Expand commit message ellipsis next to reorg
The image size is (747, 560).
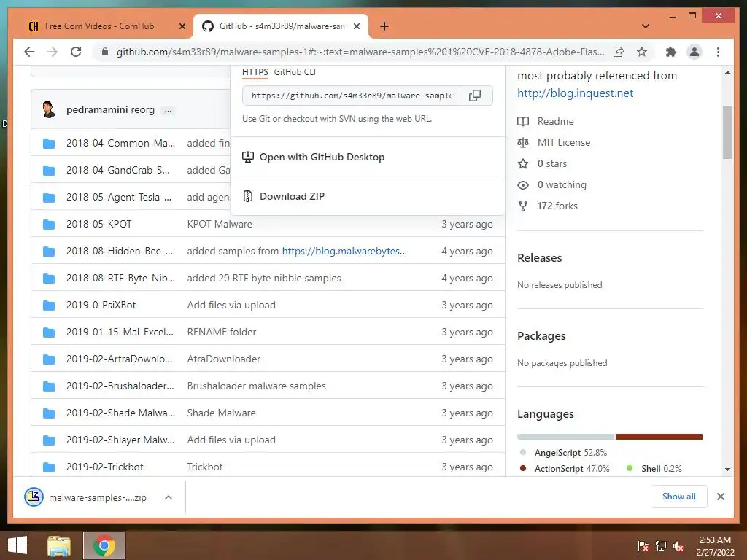point(168,111)
